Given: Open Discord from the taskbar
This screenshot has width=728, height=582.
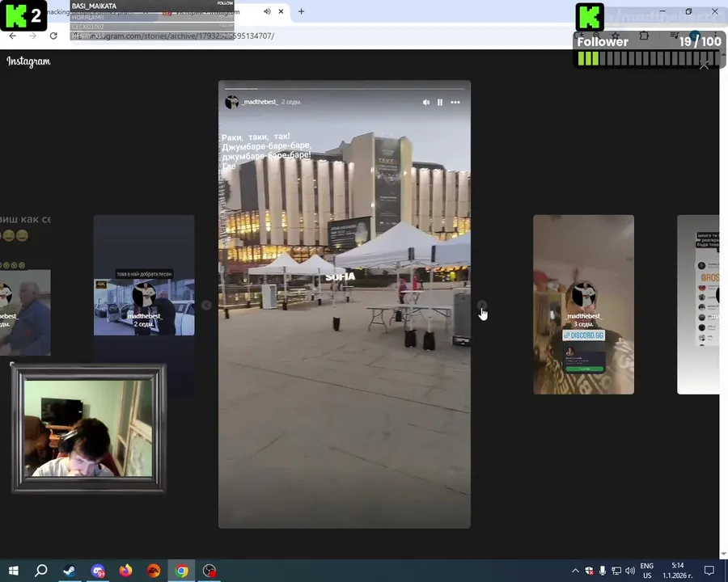Looking at the screenshot, I should point(98,571).
